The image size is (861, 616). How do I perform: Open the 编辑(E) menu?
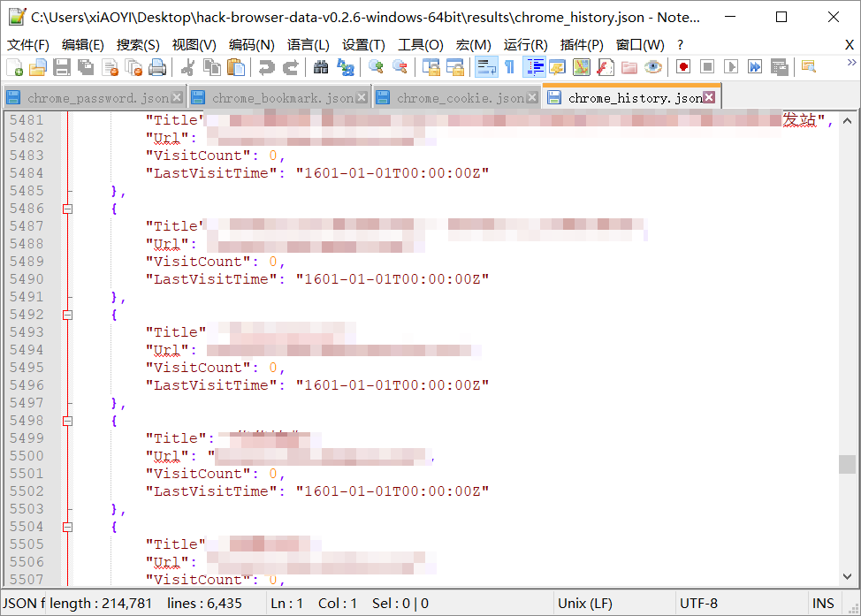(83, 44)
